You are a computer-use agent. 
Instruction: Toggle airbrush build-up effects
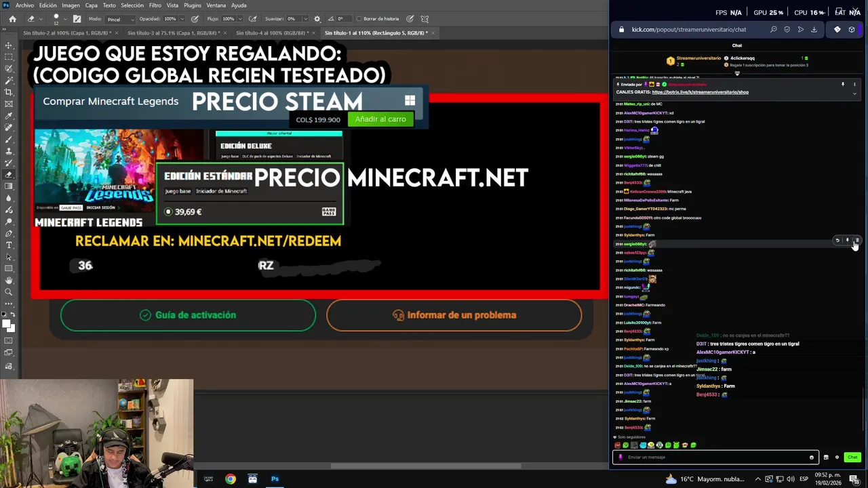253,19
